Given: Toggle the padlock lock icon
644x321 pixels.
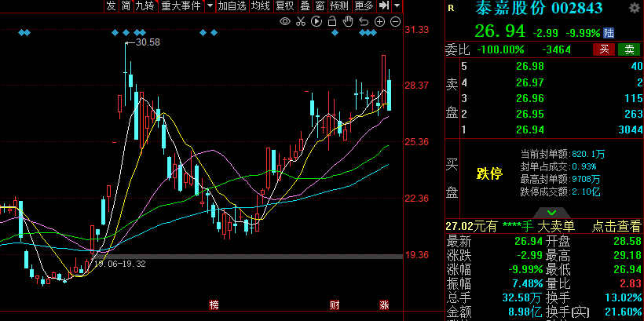Looking at the screenshot, I should (333, 21).
